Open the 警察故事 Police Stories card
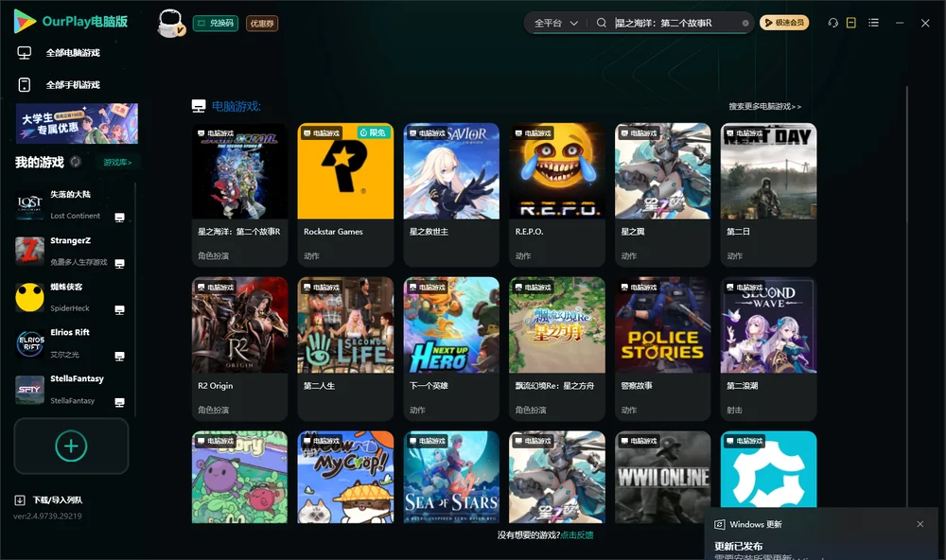Viewport: 946px width, 560px height. tap(663, 349)
